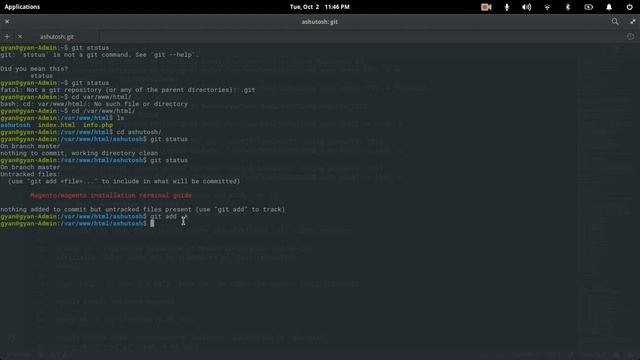Open the battery power indicator
This screenshot has width=640, height=360.
click(588, 7)
